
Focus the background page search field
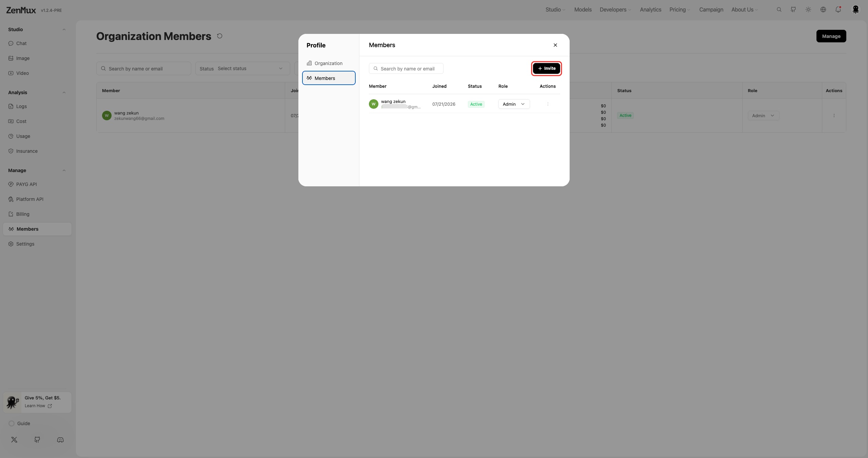pos(144,68)
